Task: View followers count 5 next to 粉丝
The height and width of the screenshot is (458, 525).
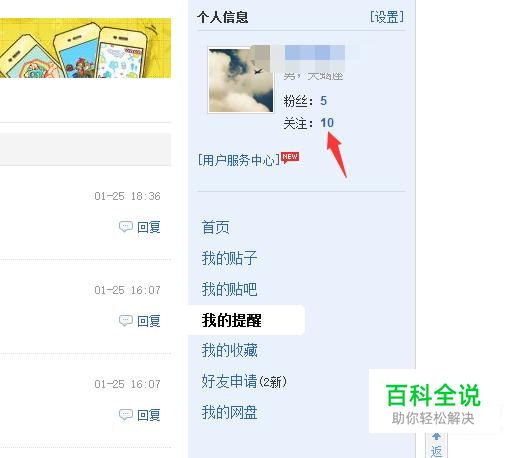Action: tap(323, 100)
